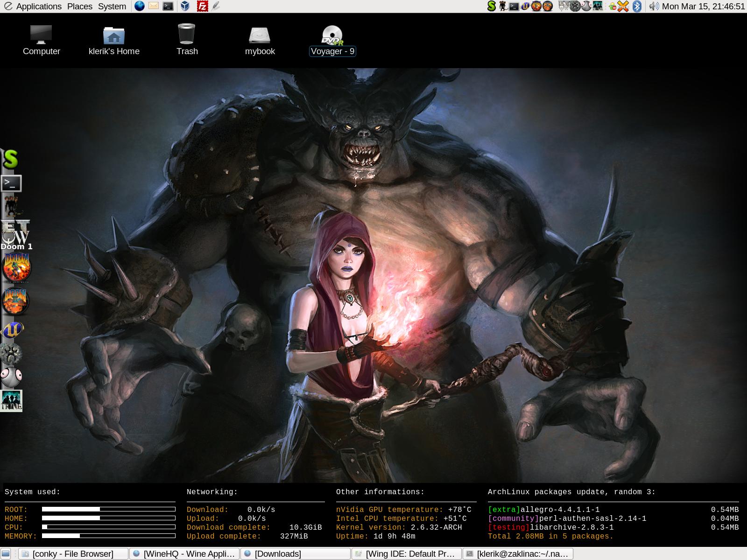This screenshot has height=560, width=747.
Task: Launch Unreal Tournament from left dock
Action: (13, 330)
